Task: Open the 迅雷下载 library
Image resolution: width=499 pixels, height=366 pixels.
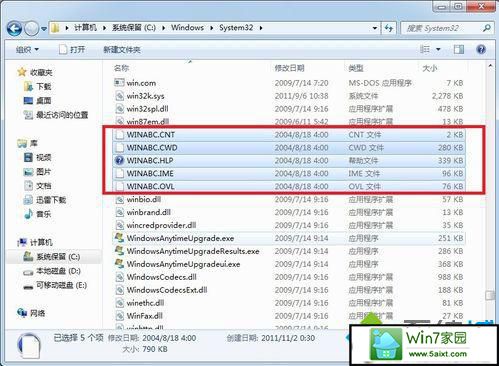Action: [51, 200]
